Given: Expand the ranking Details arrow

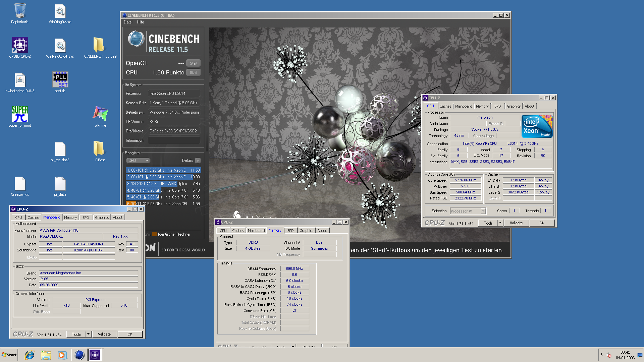Looking at the screenshot, I should (x=198, y=161).
